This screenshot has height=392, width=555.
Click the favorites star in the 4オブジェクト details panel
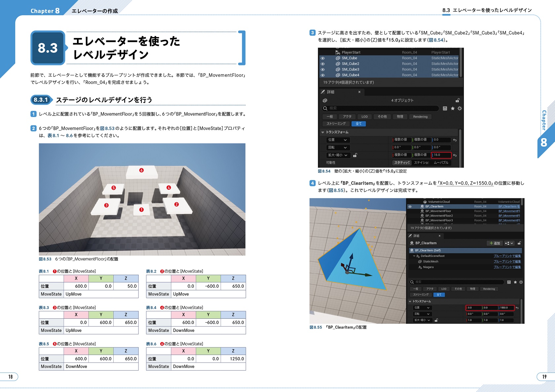click(x=453, y=108)
